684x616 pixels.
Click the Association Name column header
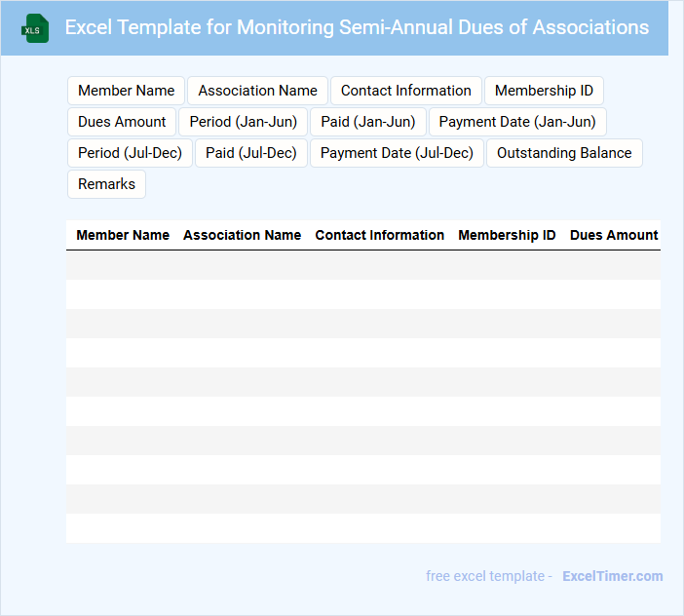[242, 235]
